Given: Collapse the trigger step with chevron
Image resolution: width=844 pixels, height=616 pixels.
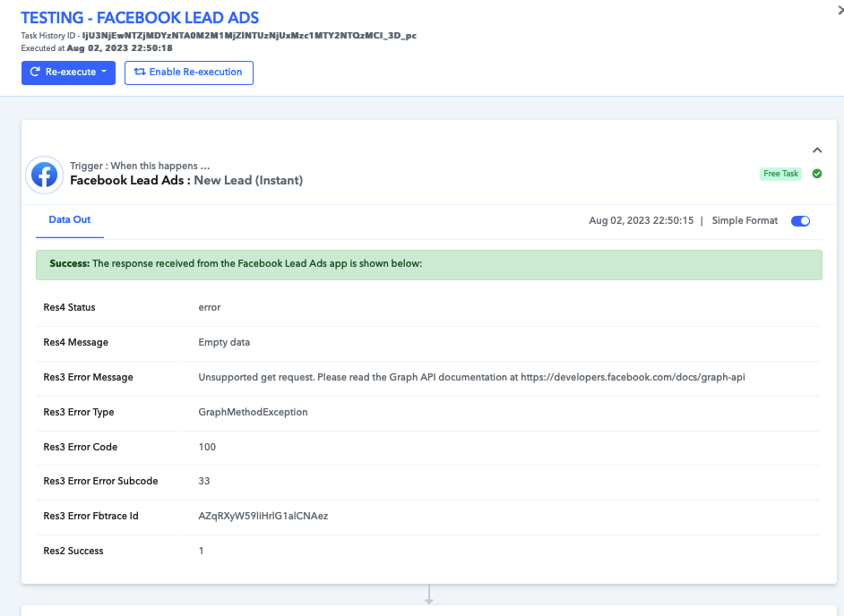Looking at the screenshot, I should [x=817, y=150].
